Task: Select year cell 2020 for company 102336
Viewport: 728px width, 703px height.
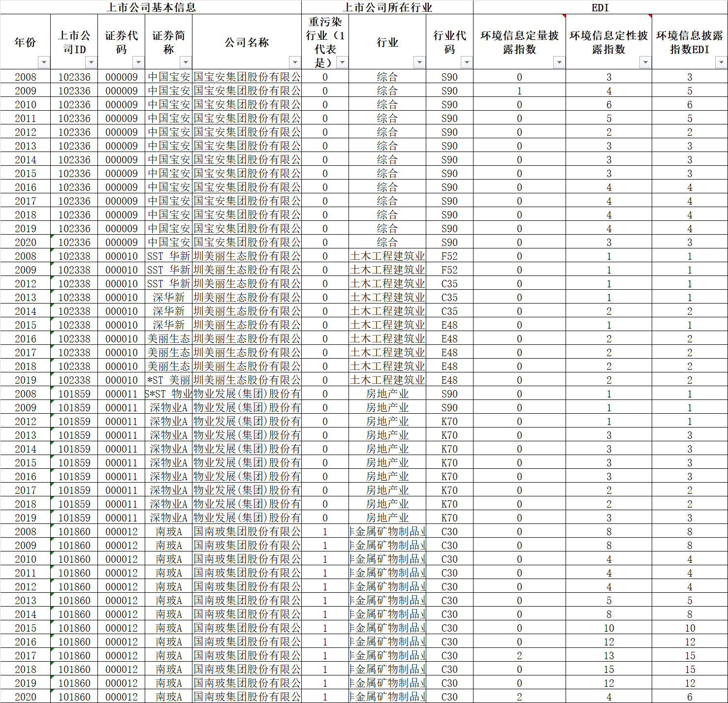Action: 26,243
